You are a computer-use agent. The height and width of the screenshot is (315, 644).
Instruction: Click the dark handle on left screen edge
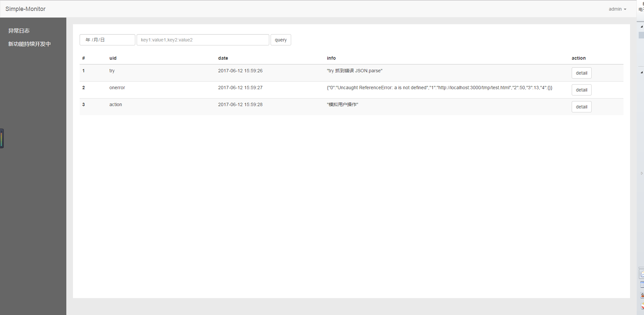pyautogui.click(x=2, y=138)
